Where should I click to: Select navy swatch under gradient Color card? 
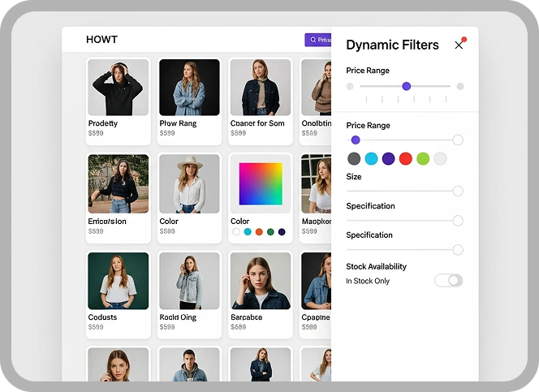(282, 232)
